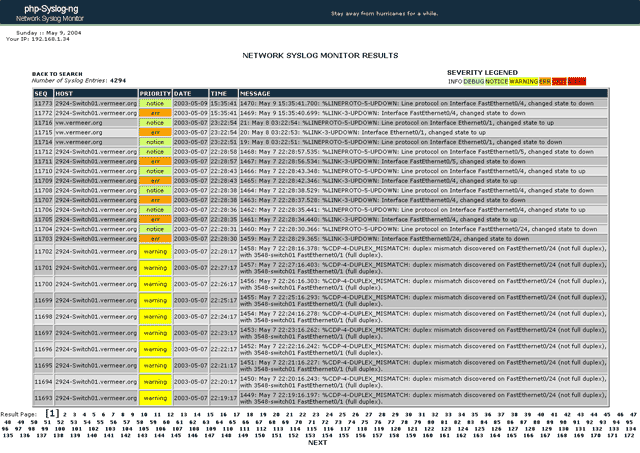
Task: Click time 22:28:30 in row 11703
Action: [223, 239]
